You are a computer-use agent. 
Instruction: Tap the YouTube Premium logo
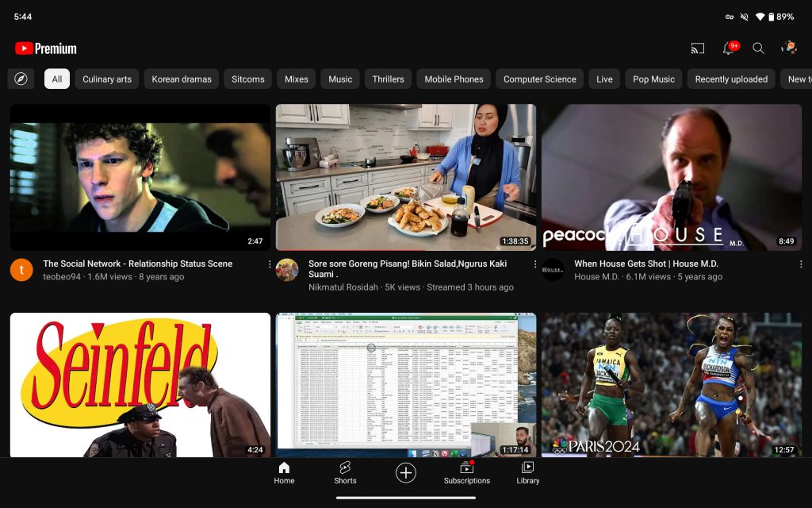point(46,48)
